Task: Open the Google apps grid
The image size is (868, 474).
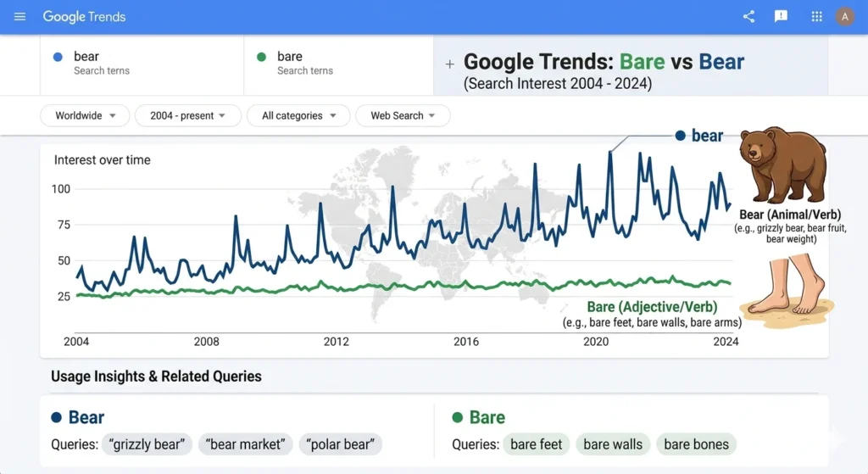Action: [816, 17]
